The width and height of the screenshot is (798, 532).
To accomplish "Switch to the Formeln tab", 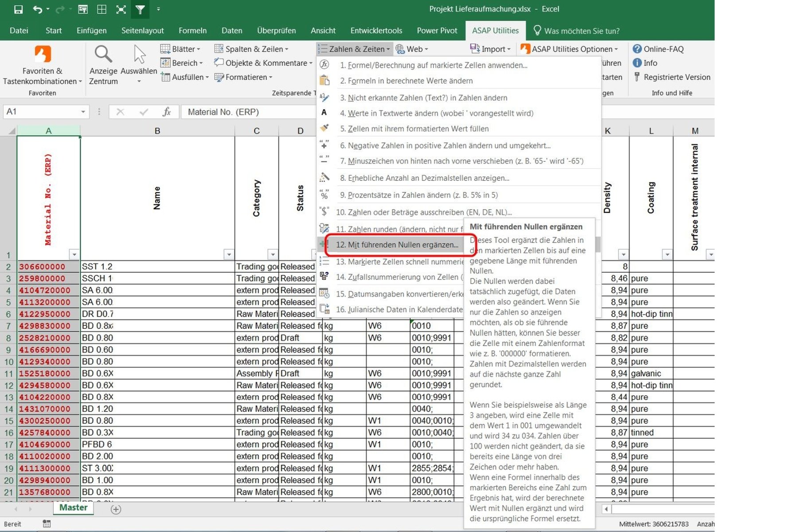I will [192, 31].
